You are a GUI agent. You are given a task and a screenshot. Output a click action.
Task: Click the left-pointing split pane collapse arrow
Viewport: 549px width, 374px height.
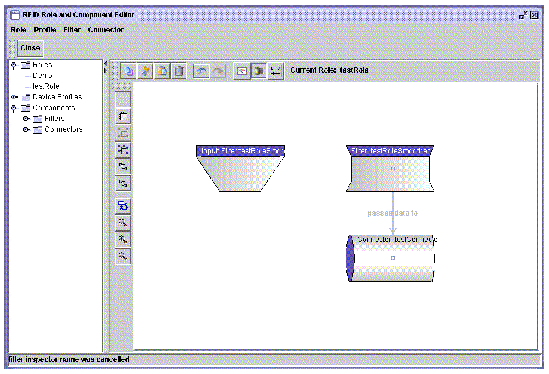(x=105, y=63)
